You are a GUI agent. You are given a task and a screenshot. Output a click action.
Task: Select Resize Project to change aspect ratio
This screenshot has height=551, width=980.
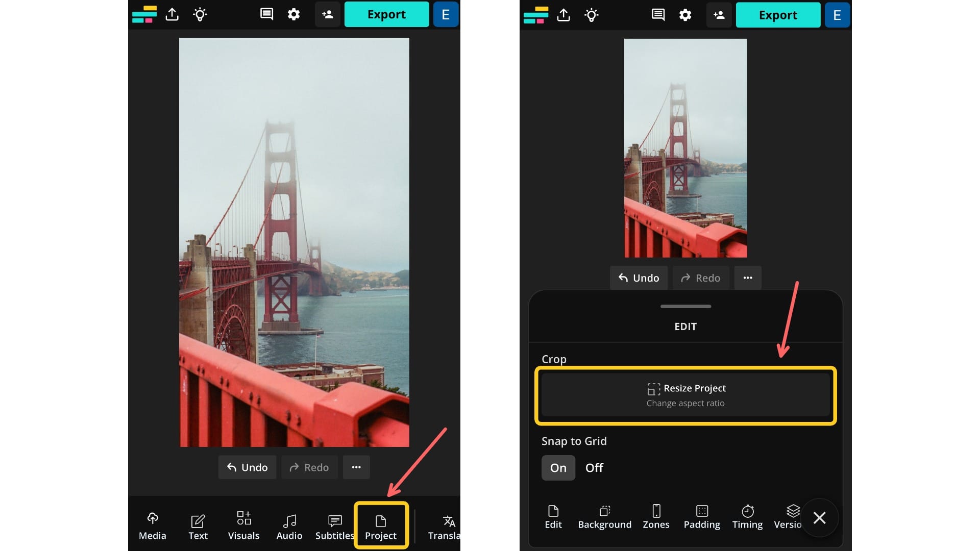(685, 395)
